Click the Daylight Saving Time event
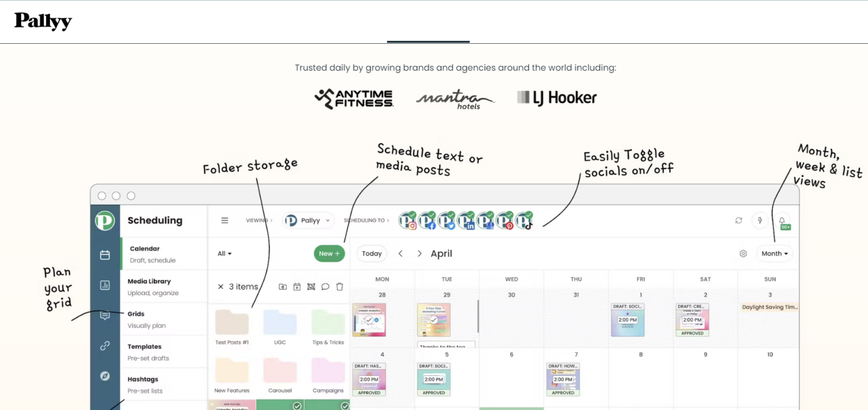Image resolution: width=868 pixels, height=410 pixels. point(770,307)
